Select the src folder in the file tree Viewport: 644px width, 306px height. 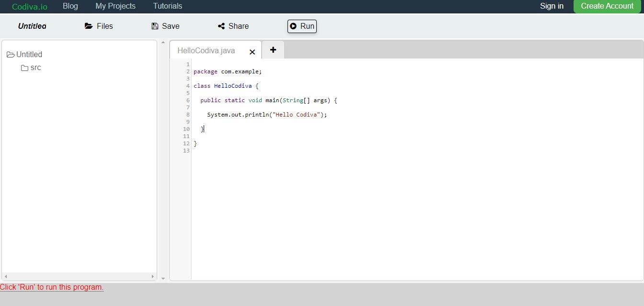(35, 68)
